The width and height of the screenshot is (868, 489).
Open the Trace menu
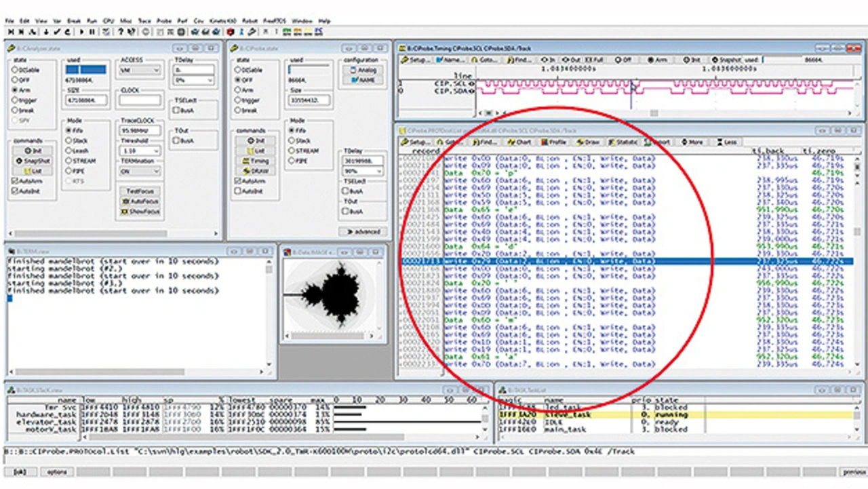(145, 21)
